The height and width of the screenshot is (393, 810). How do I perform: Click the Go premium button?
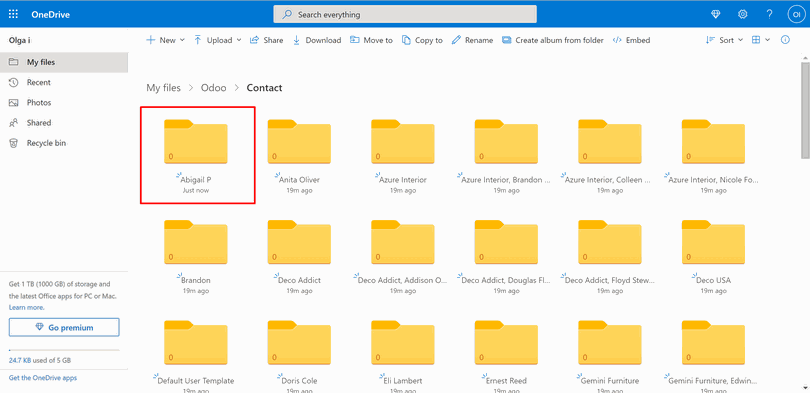pos(64,327)
